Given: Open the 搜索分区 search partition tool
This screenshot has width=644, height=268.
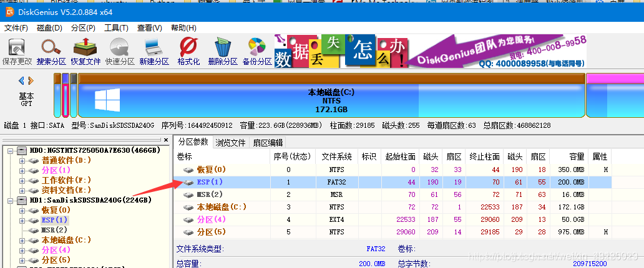Looking at the screenshot, I should pyautogui.click(x=51, y=47).
